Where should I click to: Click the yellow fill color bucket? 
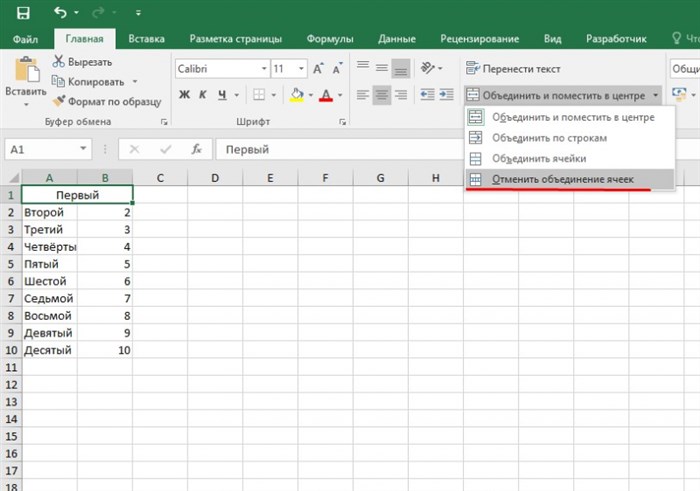(296, 95)
